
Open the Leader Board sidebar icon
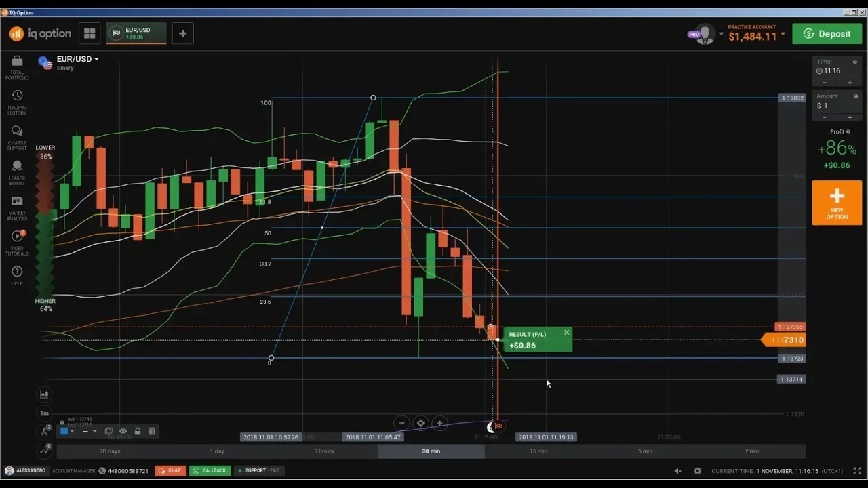tap(17, 173)
